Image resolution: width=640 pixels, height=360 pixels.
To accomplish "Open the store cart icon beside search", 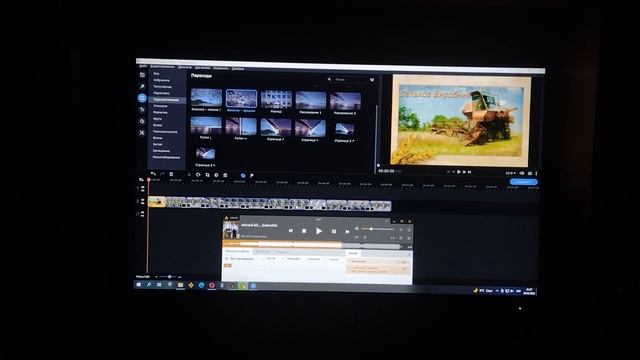I will [372, 80].
